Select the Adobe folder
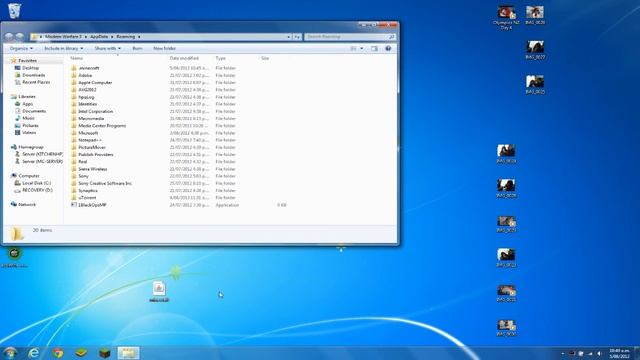The width and height of the screenshot is (640, 360). 85,76
